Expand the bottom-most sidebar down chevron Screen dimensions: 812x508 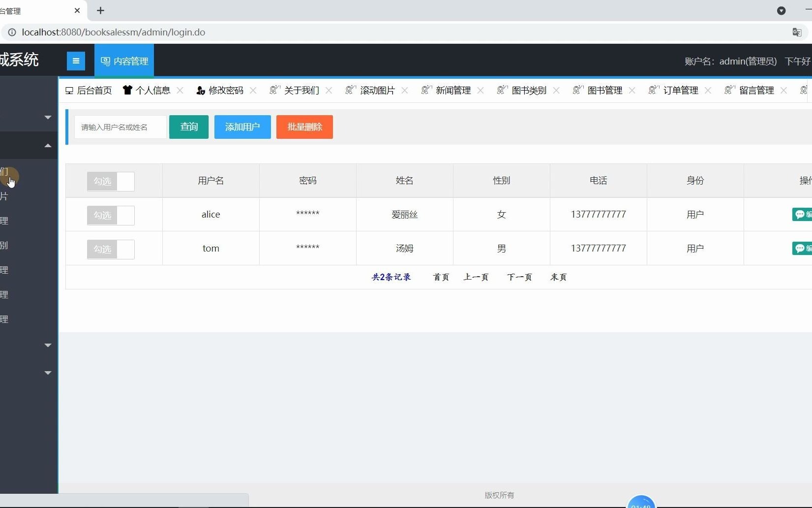[x=47, y=373]
